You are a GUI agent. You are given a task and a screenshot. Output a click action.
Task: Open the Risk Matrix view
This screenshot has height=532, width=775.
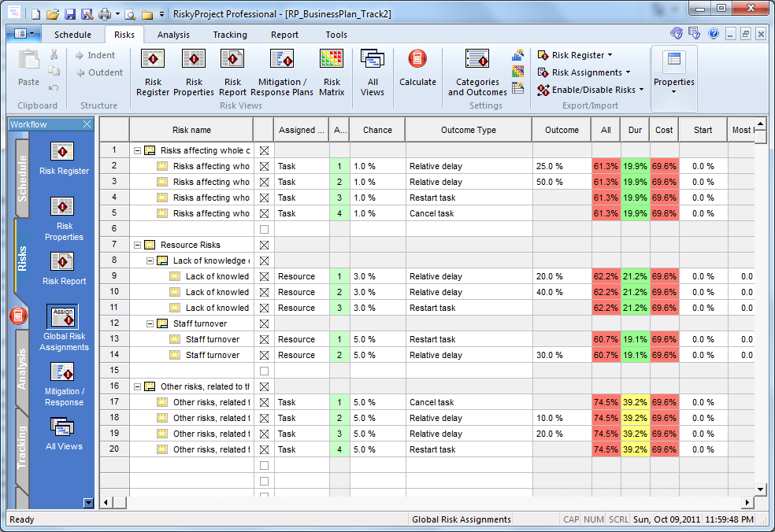(331, 69)
